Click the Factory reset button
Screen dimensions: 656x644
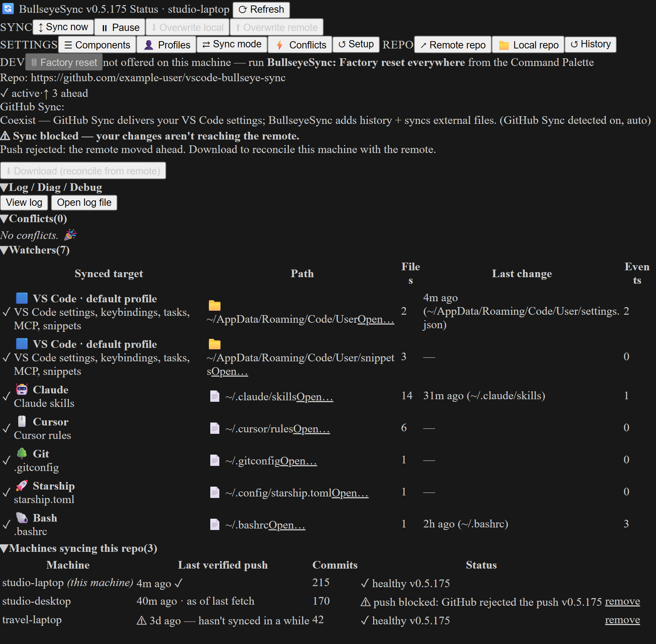(64, 62)
